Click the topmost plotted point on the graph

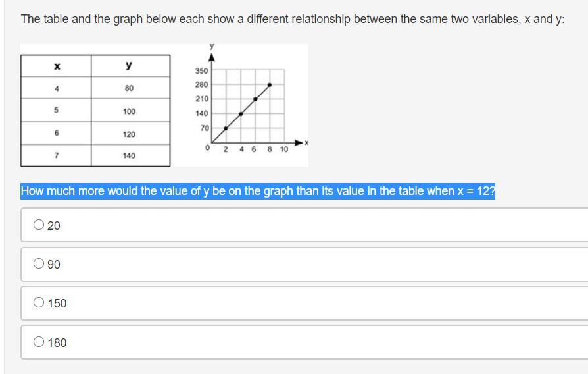pos(270,84)
